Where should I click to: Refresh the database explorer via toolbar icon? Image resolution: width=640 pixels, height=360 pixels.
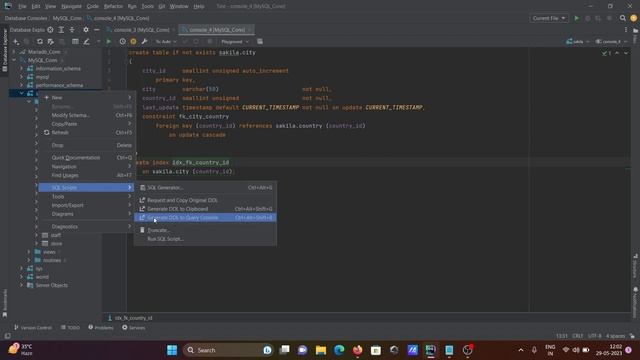coord(40,42)
